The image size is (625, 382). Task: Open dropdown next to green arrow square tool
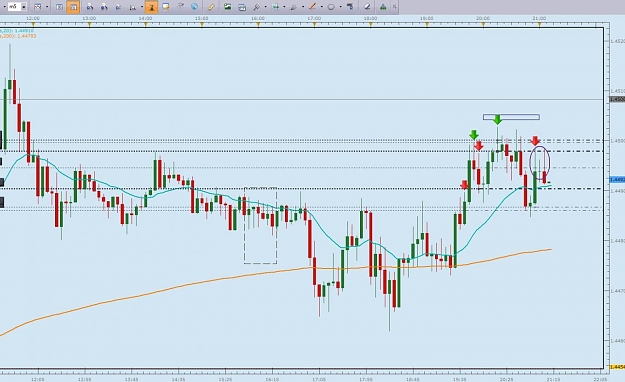284,7
